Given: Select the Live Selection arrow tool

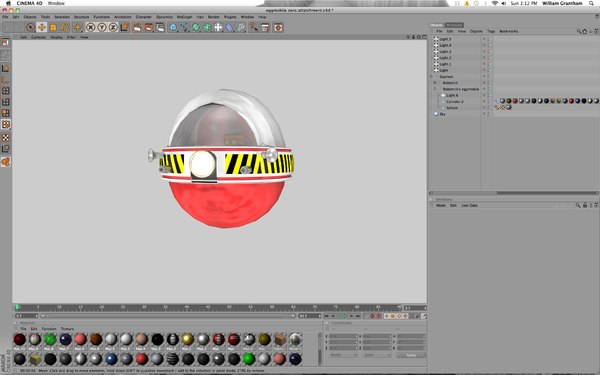Looking at the screenshot, I should click(x=31, y=27).
